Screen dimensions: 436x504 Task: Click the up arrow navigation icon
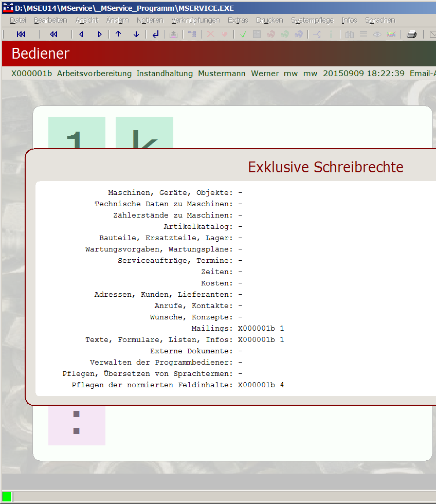[x=118, y=34]
